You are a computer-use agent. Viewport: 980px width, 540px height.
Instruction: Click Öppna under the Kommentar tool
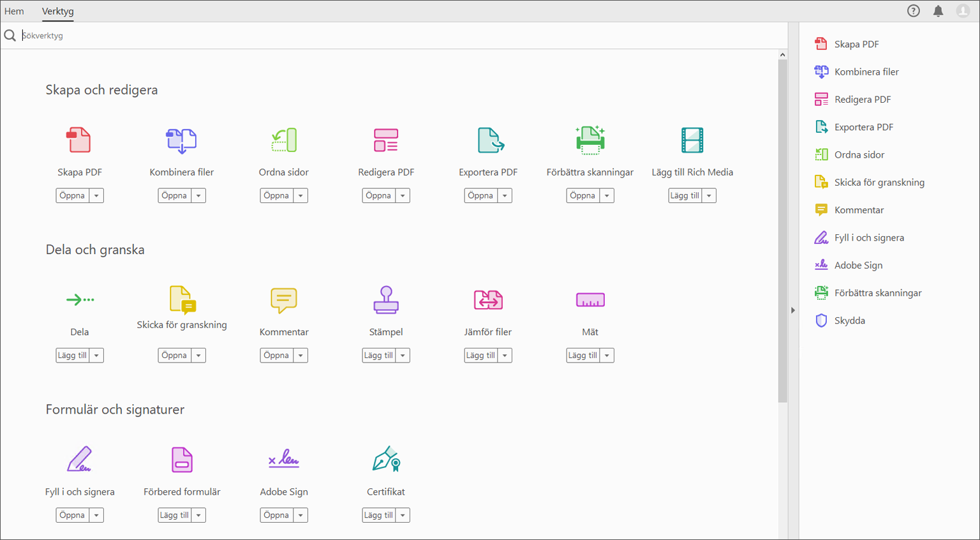tap(277, 356)
